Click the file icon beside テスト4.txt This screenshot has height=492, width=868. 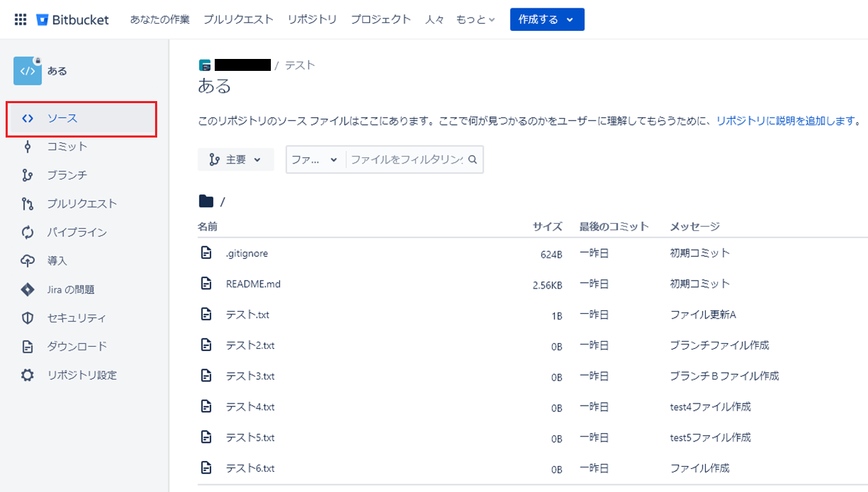click(x=206, y=406)
